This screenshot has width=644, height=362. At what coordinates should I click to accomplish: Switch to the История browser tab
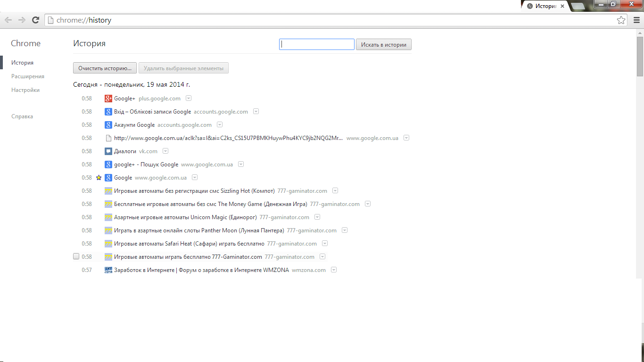pos(545,6)
